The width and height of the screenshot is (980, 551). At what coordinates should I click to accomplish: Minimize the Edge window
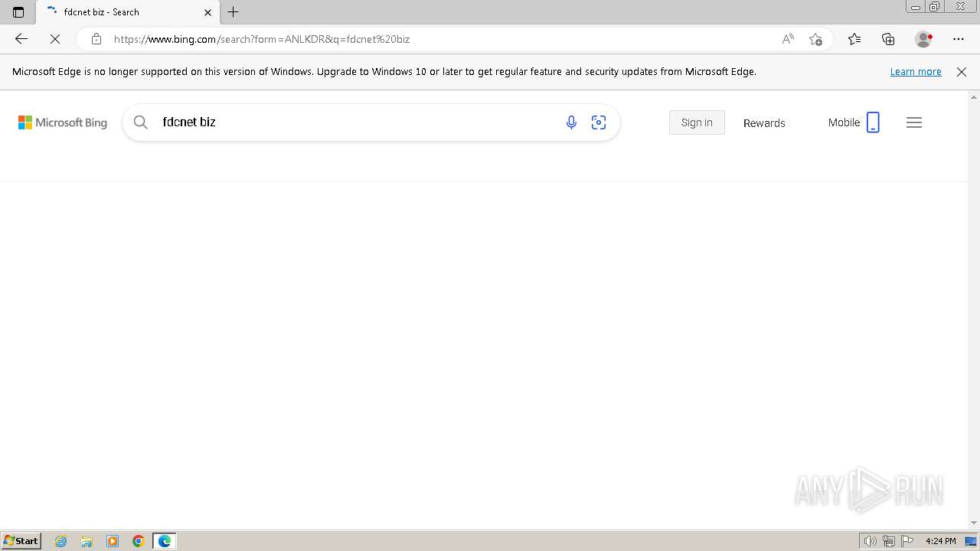(x=915, y=7)
